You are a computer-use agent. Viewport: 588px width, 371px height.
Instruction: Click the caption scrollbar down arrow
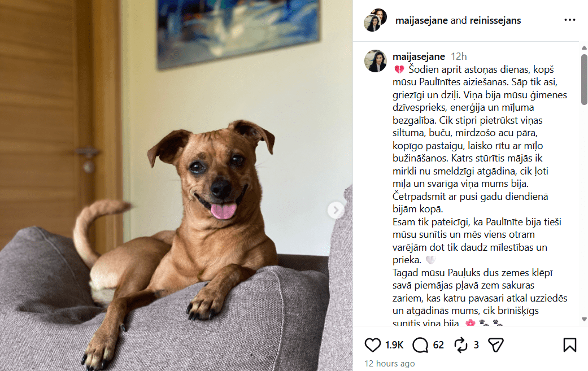click(584, 319)
